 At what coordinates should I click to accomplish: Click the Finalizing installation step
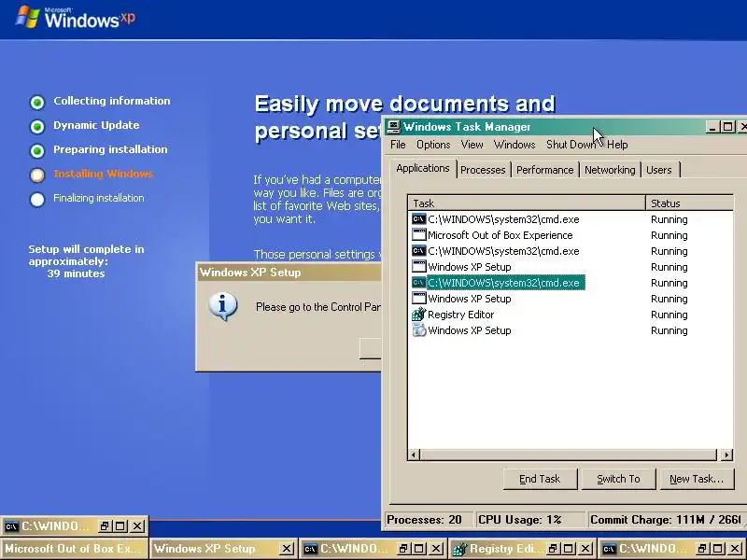[x=99, y=198]
